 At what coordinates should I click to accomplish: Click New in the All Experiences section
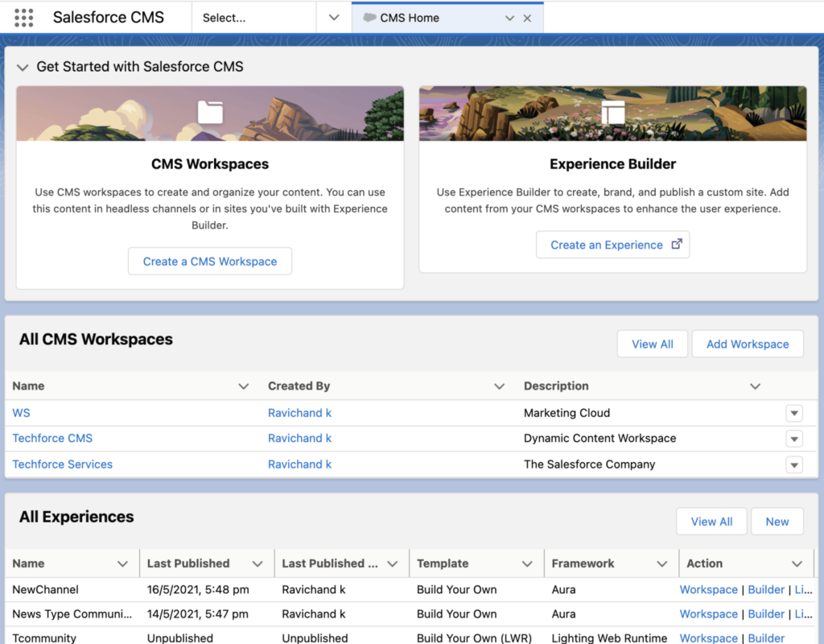click(x=777, y=521)
